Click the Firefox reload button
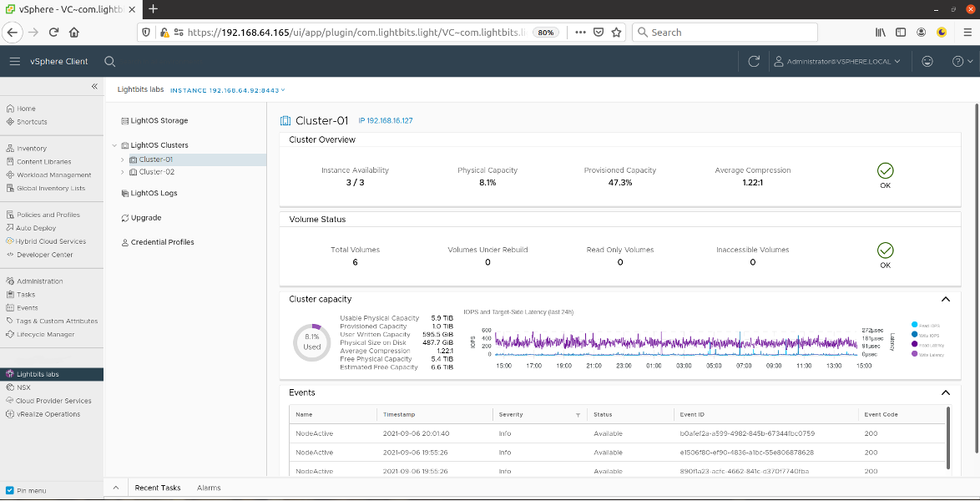 54,33
